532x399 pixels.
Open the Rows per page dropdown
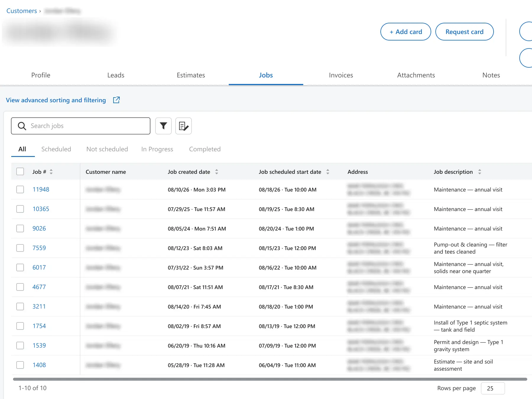(493, 388)
